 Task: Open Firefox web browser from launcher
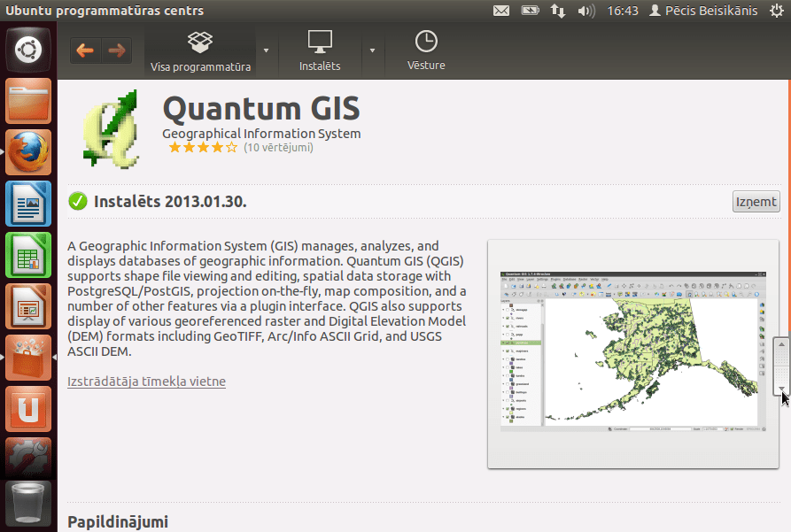(x=28, y=152)
